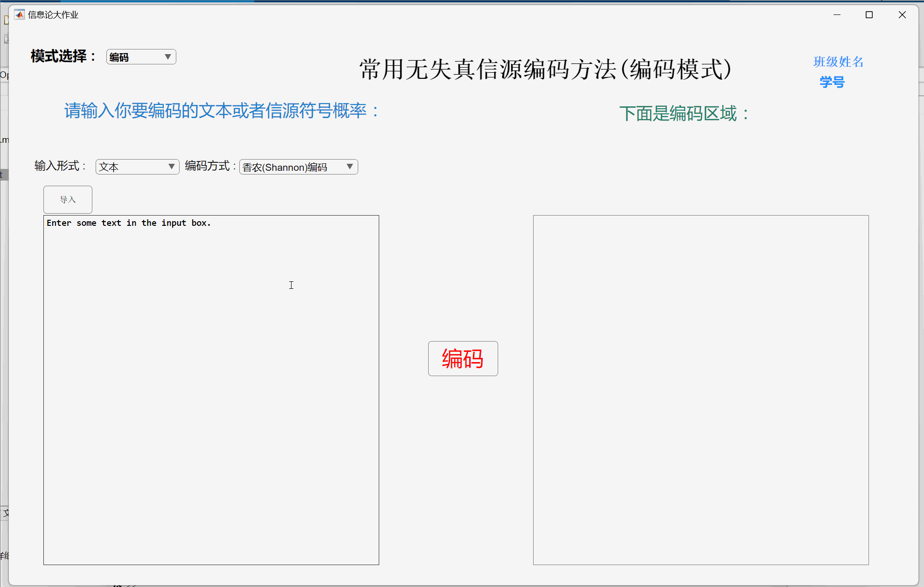The height and width of the screenshot is (587, 924).
Task: Click the 编码方式 label text
Action: pyautogui.click(x=209, y=166)
